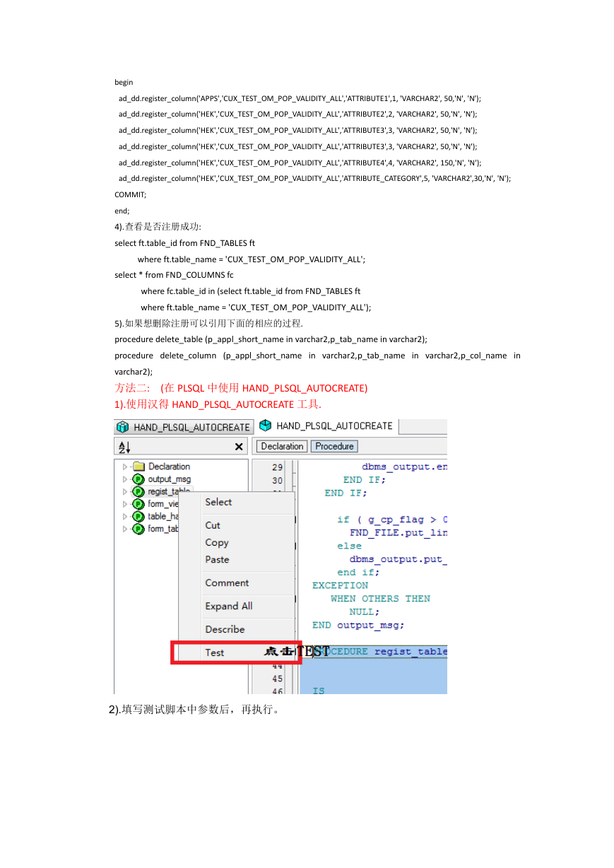
Task: Choose Select from the context menu
Action: 237,502
